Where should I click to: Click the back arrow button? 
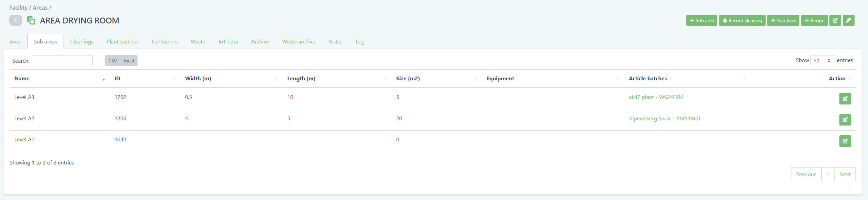[16, 21]
